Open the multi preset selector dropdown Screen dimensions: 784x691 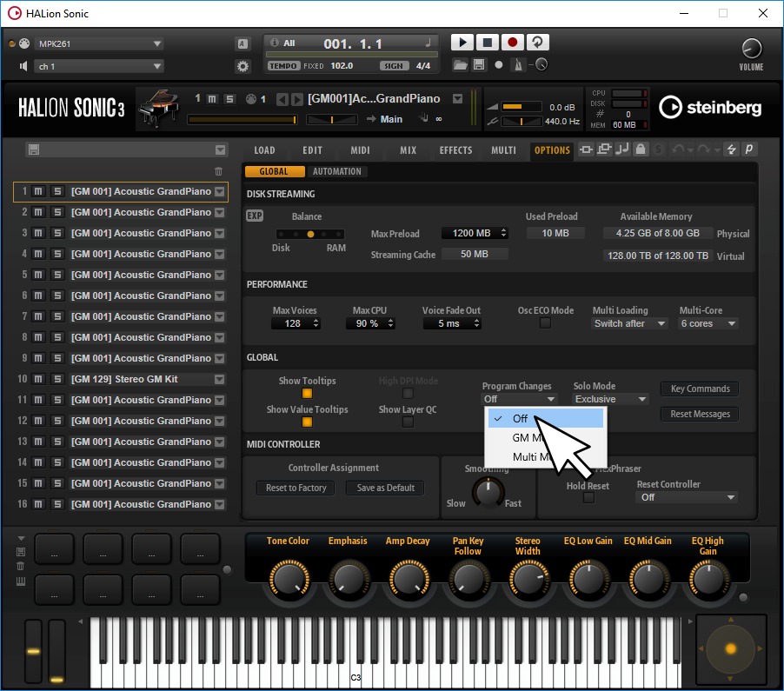coord(221,150)
